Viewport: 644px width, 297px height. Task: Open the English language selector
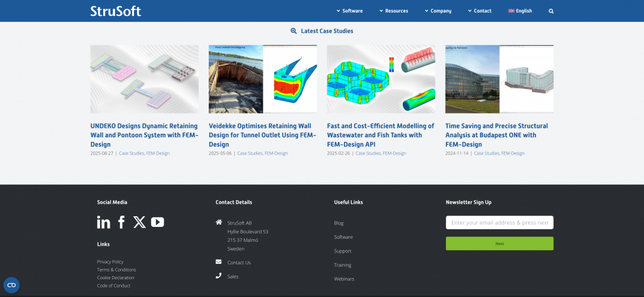pos(520,11)
